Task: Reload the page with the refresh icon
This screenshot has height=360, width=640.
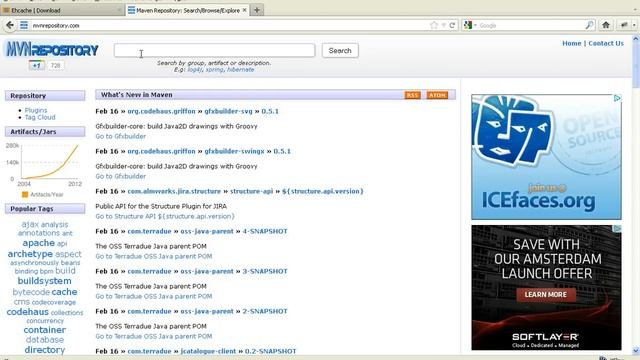Action: (x=452, y=25)
